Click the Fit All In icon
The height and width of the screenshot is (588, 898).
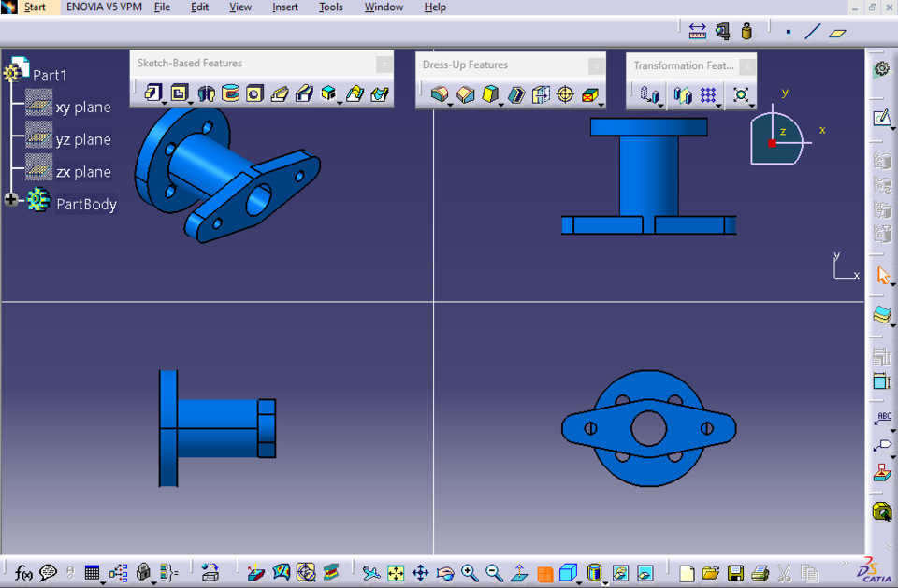[396, 572]
